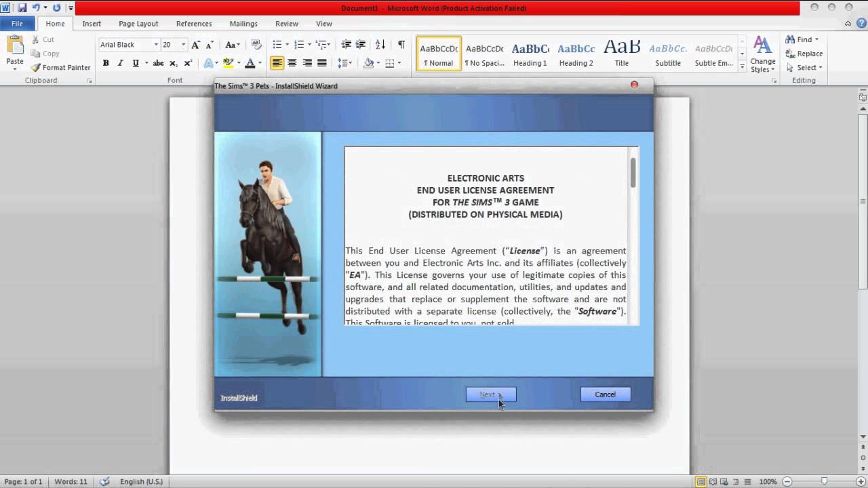The width and height of the screenshot is (868, 488).
Task: Justify the paragraph text
Action: [321, 63]
